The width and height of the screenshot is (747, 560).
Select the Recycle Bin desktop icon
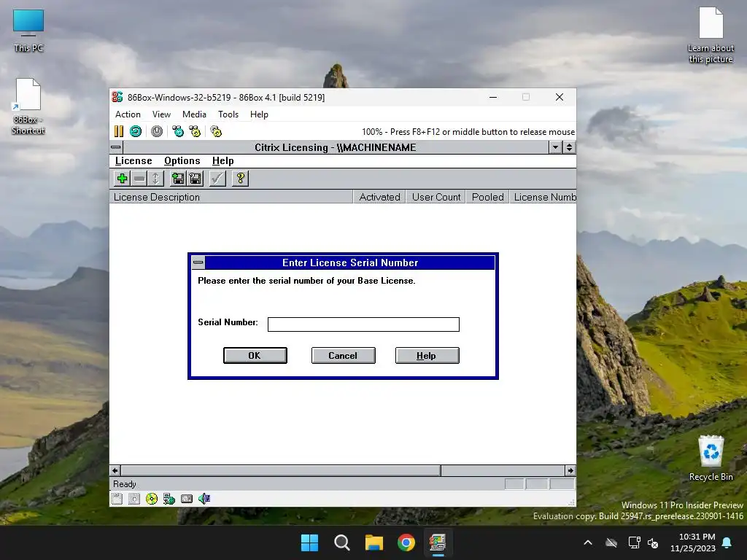tap(711, 459)
